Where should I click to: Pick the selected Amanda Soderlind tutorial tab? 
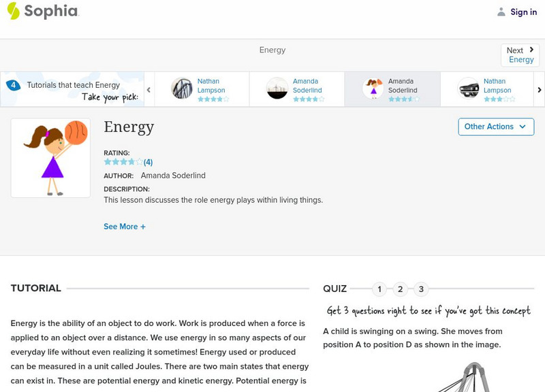392,89
